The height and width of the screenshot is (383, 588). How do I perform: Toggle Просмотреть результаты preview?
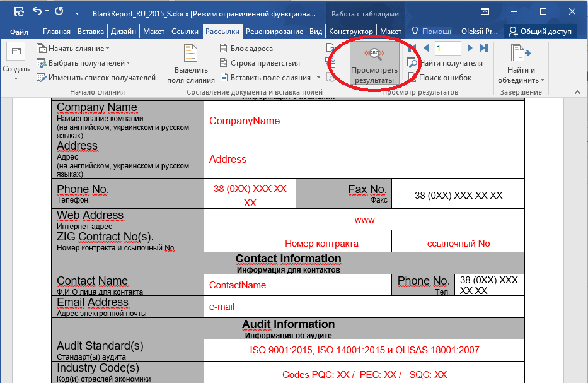tap(374, 64)
